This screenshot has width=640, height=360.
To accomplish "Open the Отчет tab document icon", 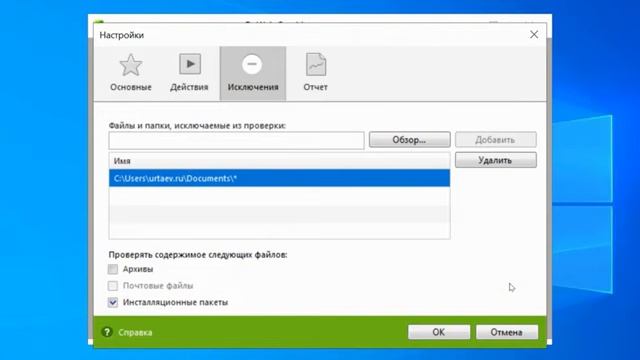I will pyautogui.click(x=316, y=64).
